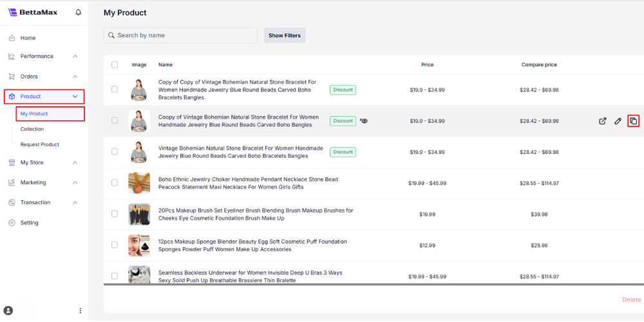Edit product with the pencil icon
This screenshot has height=322, width=644.
click(x=618, y=120)
